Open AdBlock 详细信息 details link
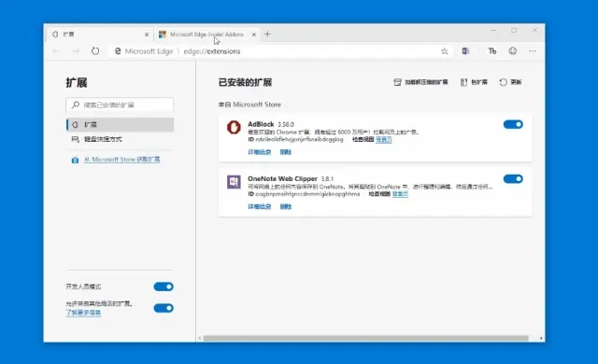 (x=260, y=152)
